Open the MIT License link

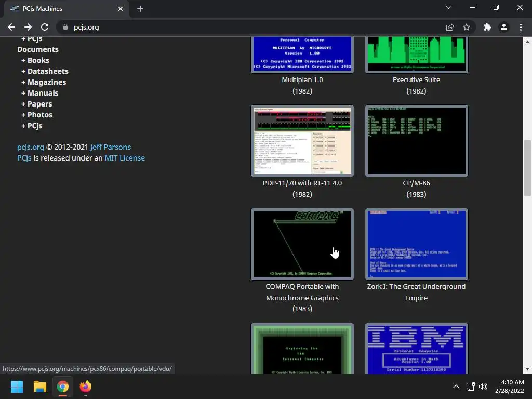(x=125, y=158)
